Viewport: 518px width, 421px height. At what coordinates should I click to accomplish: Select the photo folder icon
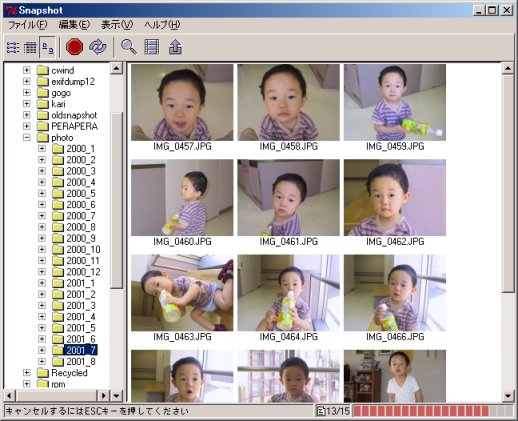tap(43, 137)
